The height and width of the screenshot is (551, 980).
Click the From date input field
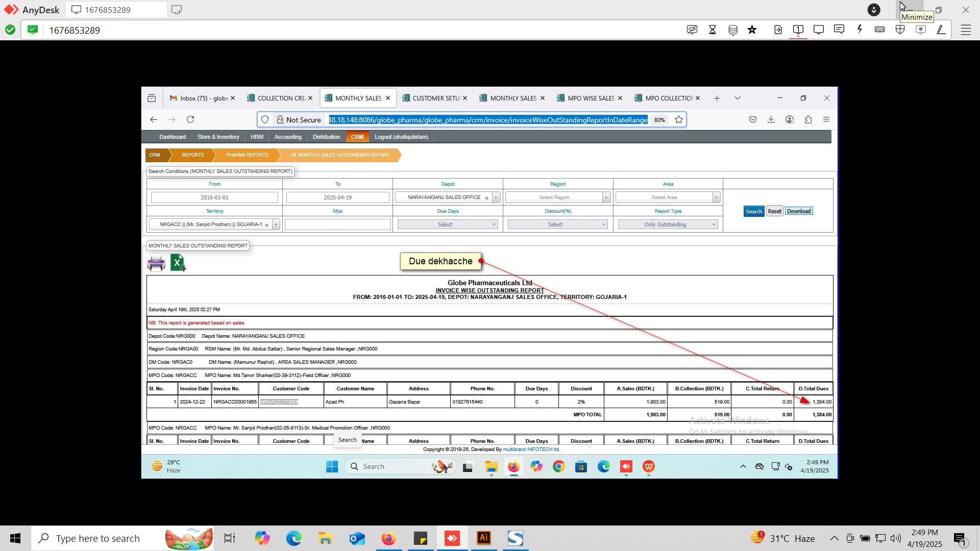click(214, 197)
